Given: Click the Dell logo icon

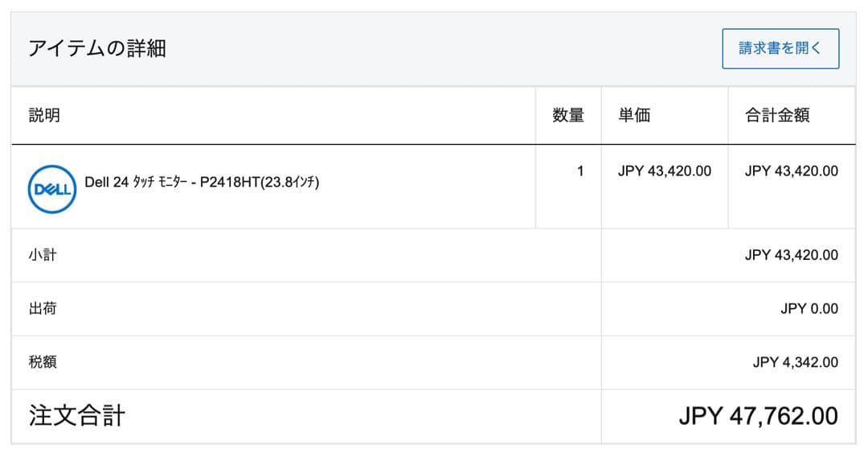Looking at the screenshot, I should pos(52,190).
